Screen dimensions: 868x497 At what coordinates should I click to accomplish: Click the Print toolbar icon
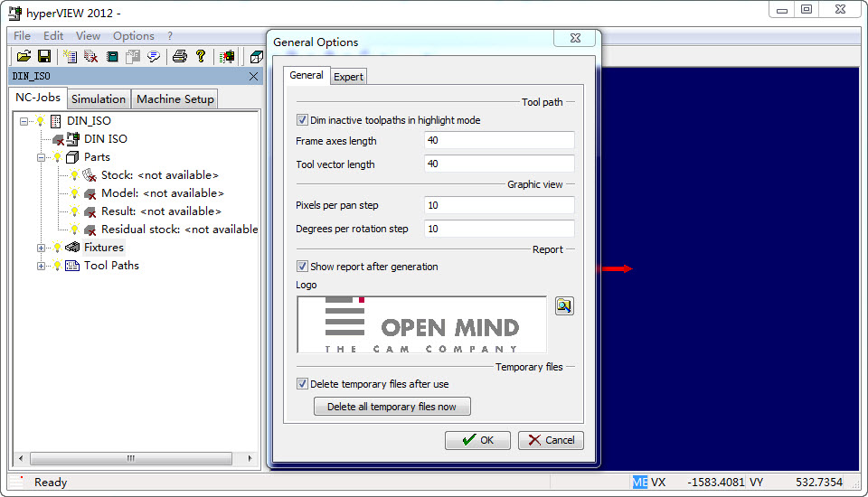coord(180,56)
